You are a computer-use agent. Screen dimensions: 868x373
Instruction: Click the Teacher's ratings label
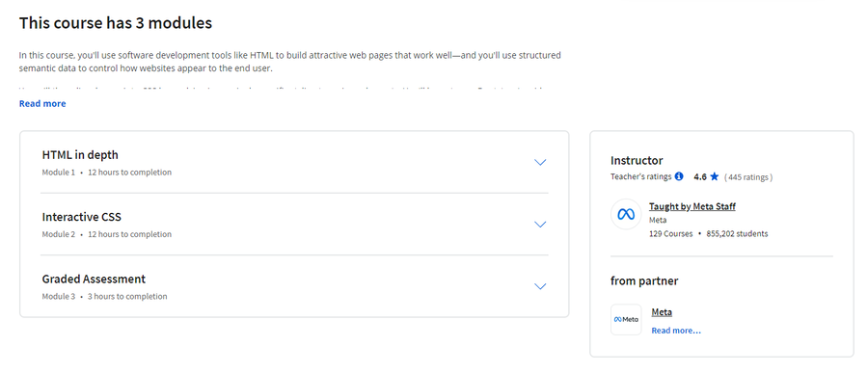(x=640, y=176)
